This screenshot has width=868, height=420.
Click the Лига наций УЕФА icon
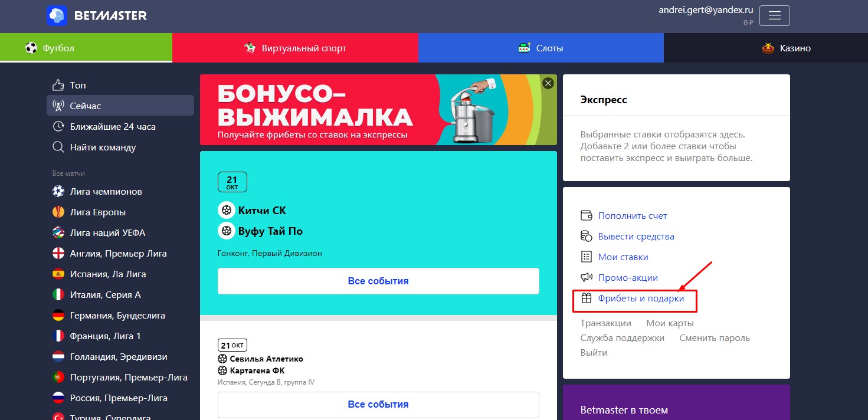(58, 233)
